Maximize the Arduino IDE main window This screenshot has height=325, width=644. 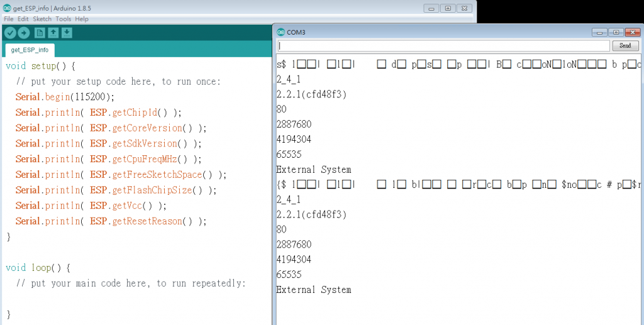pyautogui.click(x=448, y=8)
